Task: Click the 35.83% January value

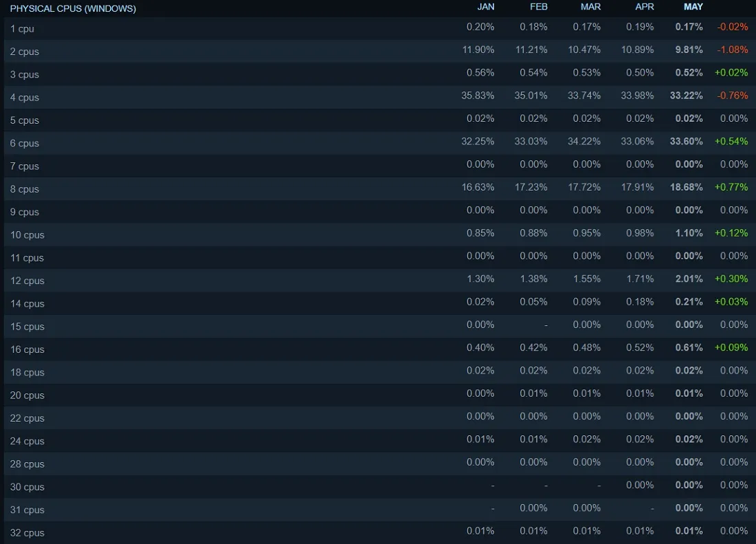Action: (478, 96)
